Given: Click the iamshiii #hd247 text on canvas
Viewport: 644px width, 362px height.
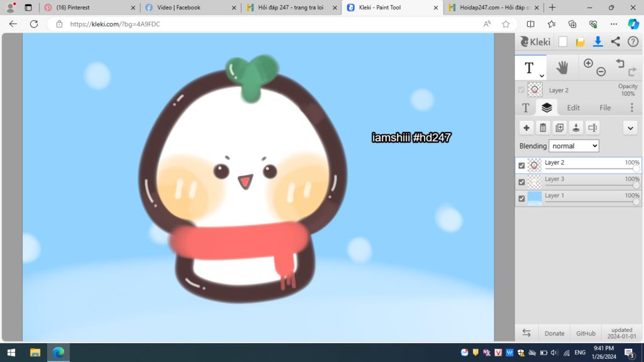Looking at the screenshot, I should point(411,138).
